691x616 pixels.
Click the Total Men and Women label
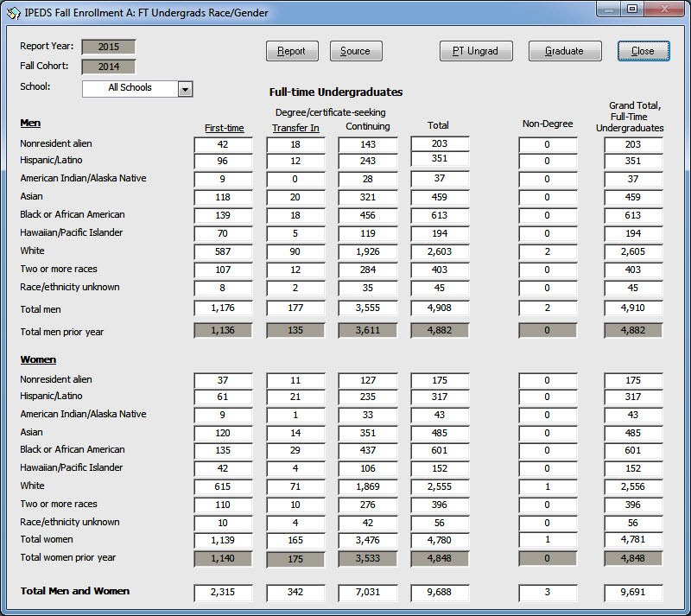(x=75, y=591)
